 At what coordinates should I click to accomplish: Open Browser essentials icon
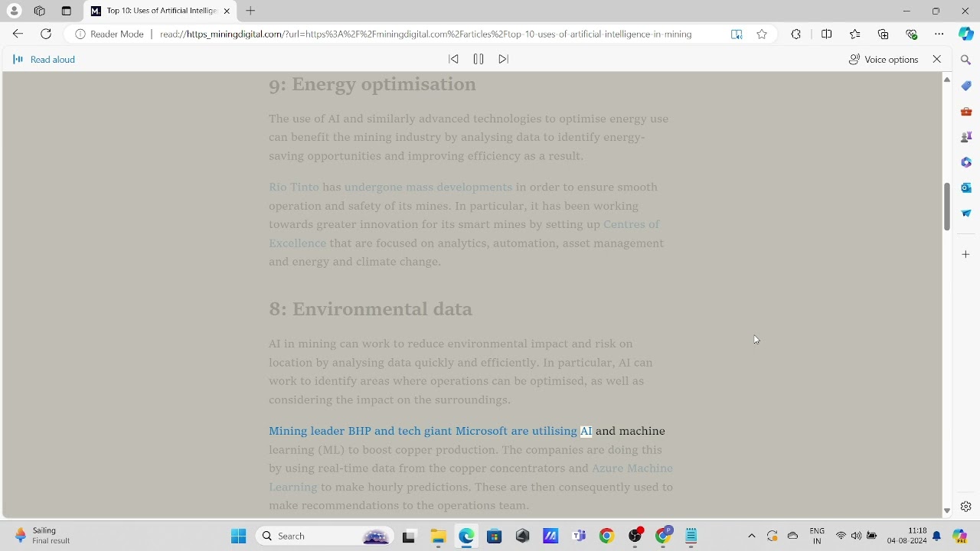tap(912, 34)
